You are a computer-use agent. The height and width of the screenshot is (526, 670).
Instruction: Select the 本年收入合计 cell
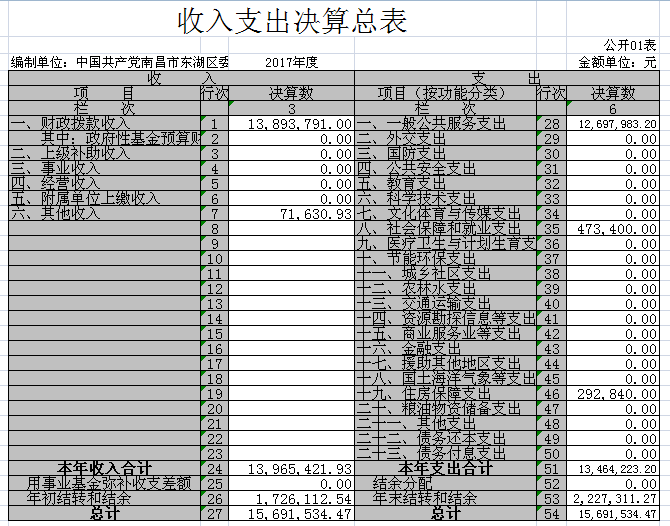(104, 468)
